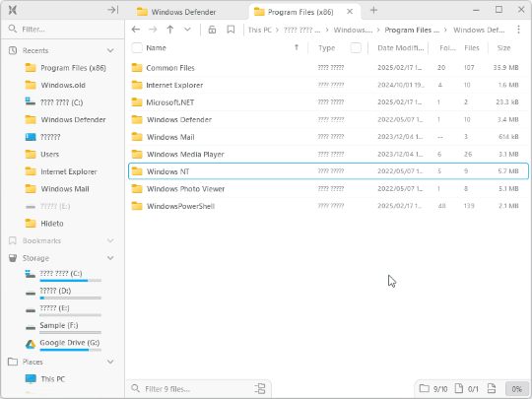Click the app logo icon in title bar

click(x=13, y=10)
